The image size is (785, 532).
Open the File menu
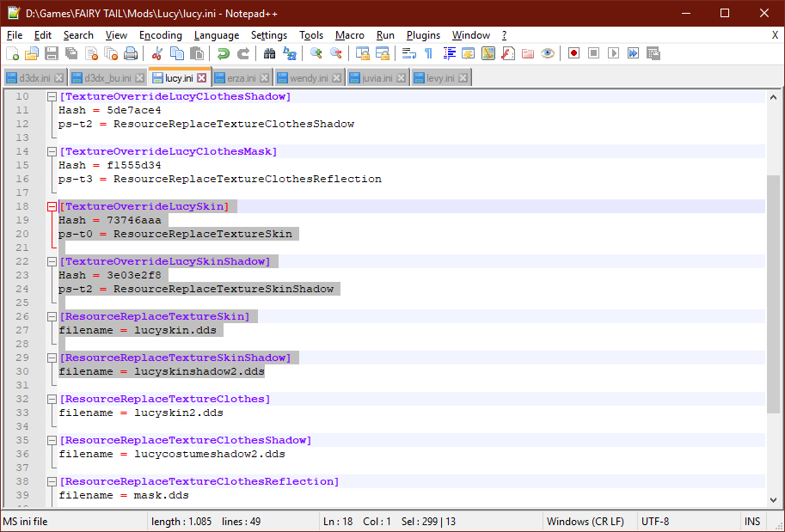tap(15, 35)
